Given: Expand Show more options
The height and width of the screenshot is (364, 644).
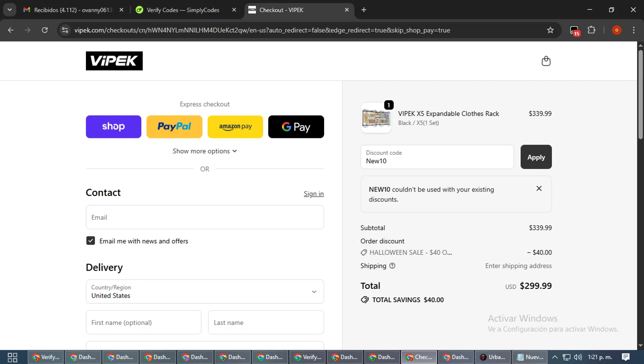Looking at the screenshot, I should [x=205, y=151].
